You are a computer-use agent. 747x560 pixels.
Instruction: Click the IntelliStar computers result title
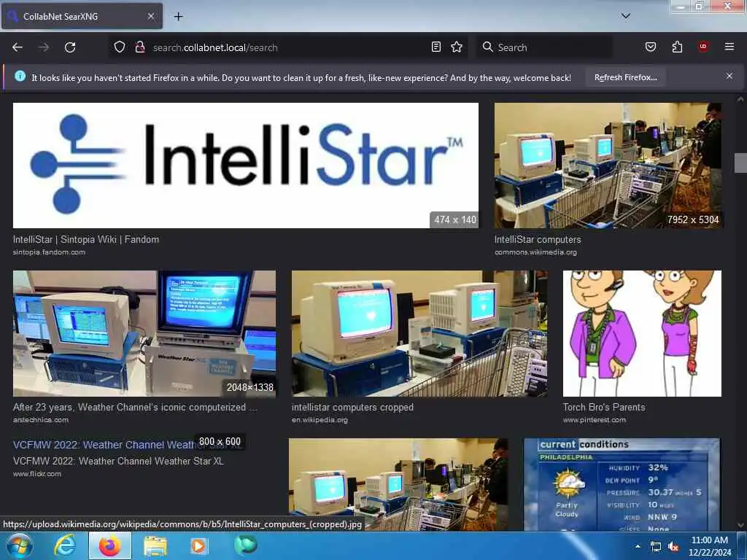(x=538, y=239)
